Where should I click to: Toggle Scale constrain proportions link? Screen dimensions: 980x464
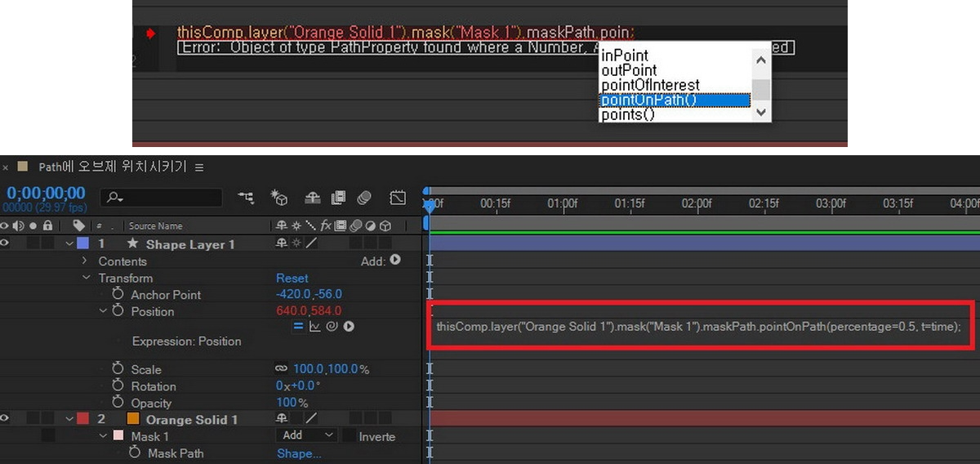tap(282, 369)
